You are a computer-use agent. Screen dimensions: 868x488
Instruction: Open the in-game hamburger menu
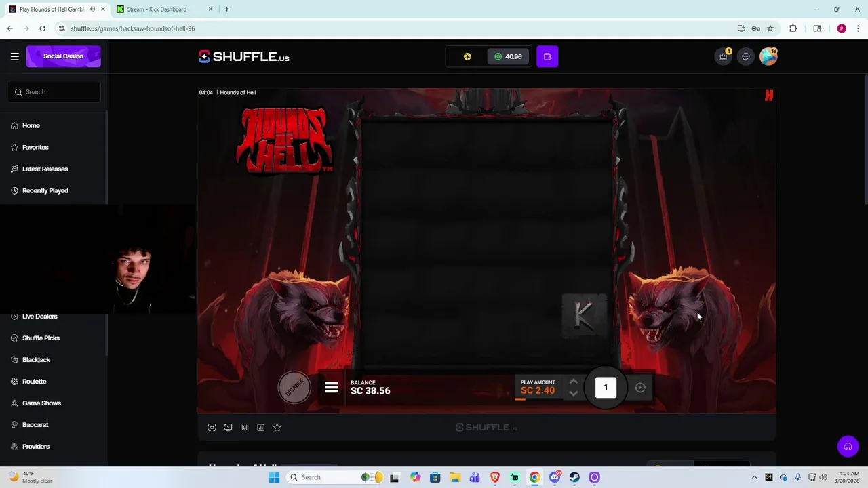click(x=332, y=388)
